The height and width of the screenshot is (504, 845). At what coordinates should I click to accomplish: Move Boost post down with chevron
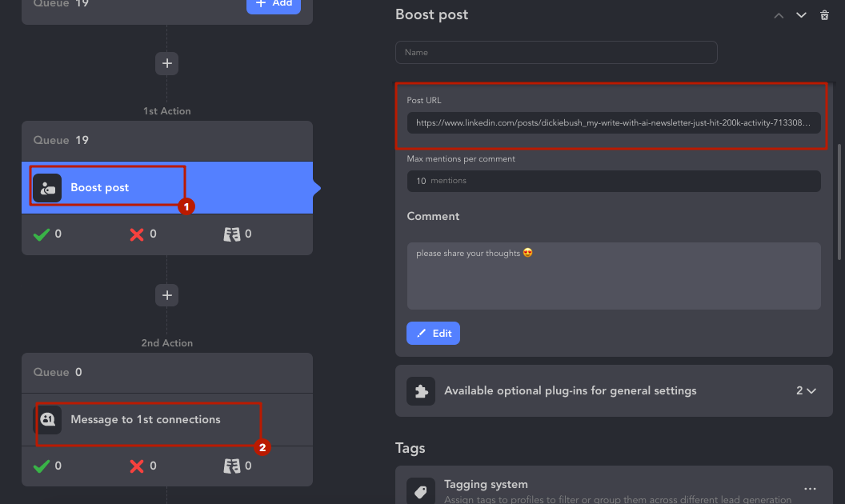801,15
